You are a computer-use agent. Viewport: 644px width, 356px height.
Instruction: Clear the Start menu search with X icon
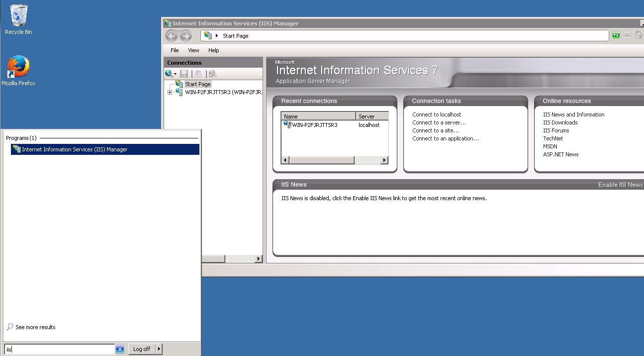point(120,350)
